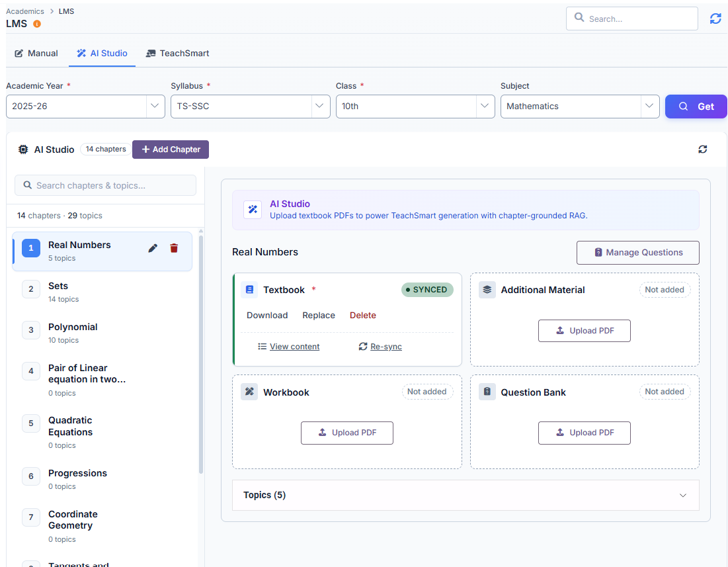728x567 pixels.
Task: Download the Textbook file
Action: (x=267, y=316)
